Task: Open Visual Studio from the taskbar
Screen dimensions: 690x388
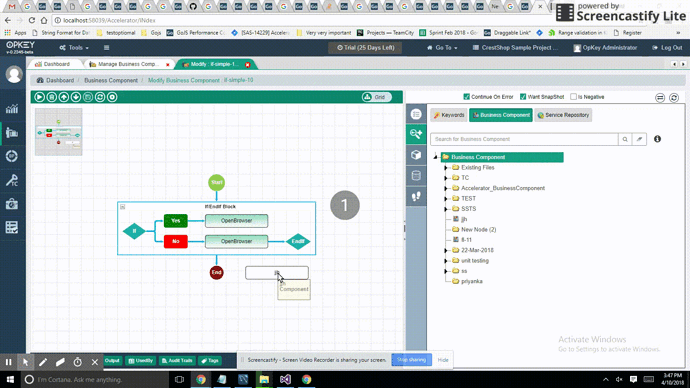Action: click(285, 379)
